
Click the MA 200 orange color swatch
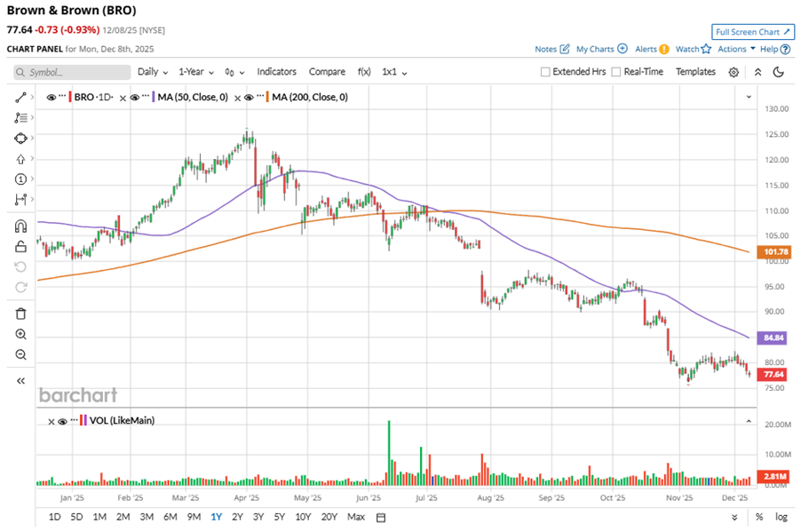tap(267, 97)
